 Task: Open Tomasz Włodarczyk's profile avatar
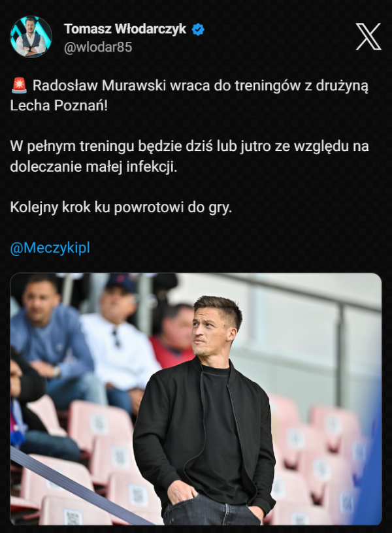click(31, 36)
